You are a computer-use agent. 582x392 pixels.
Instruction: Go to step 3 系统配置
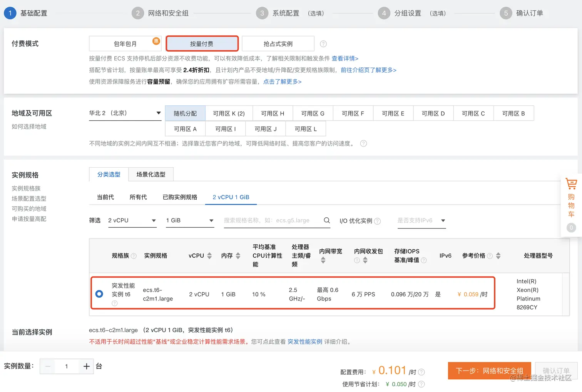290,13
